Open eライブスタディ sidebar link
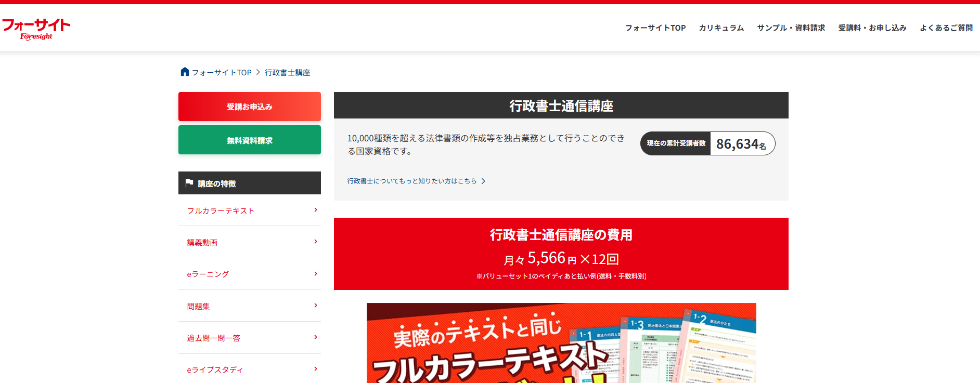The height and width of the screenshot is (383, 980). coord(250,369)
